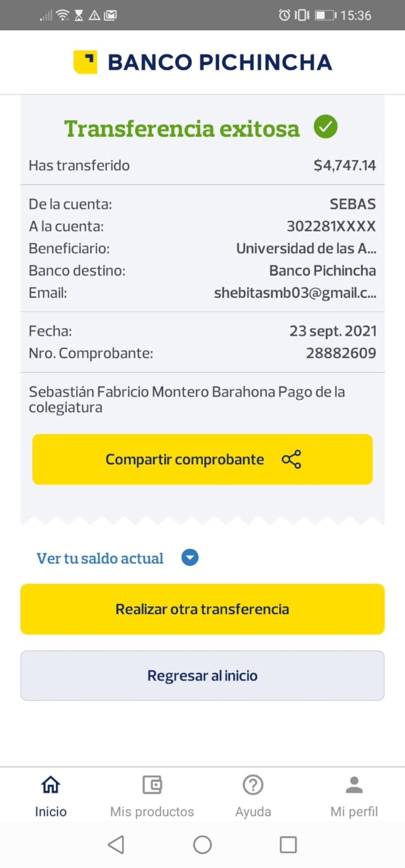Tap the truncated email address field
The width and height of the screenshot is (405, 868).
295,293
